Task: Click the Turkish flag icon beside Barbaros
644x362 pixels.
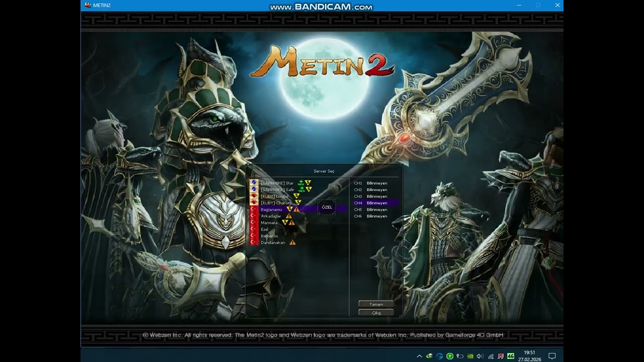Action: click(x=254, y=236)
